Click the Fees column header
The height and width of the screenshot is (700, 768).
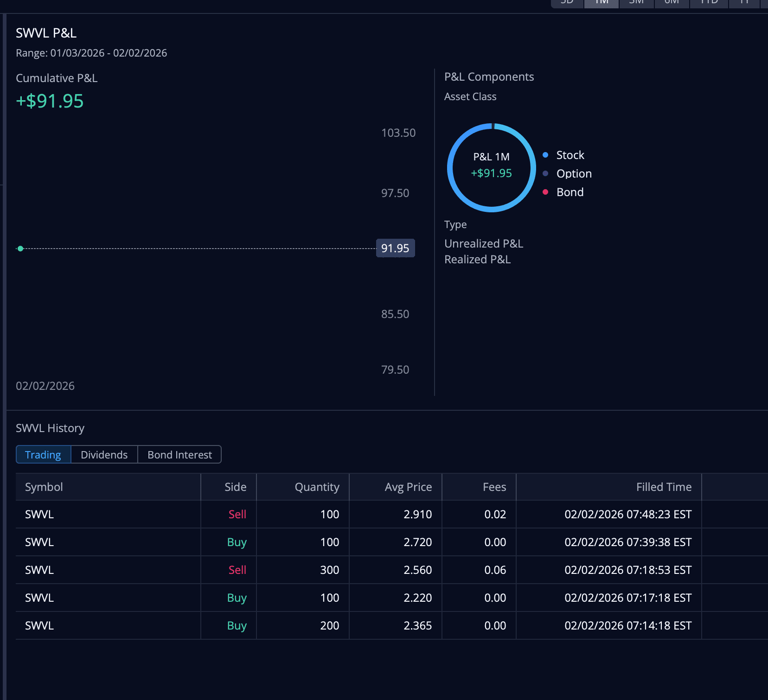pyautogui.click(x=494, y=487)
